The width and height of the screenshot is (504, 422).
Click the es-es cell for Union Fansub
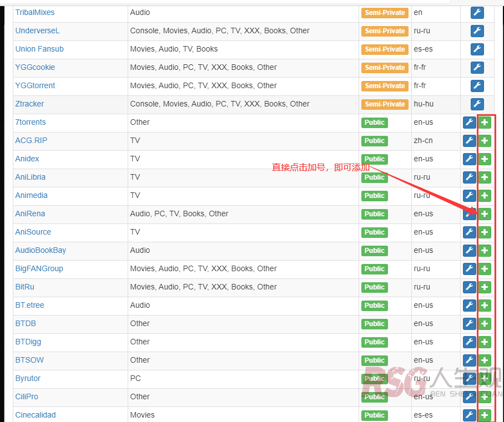click(x=423, y=49)
